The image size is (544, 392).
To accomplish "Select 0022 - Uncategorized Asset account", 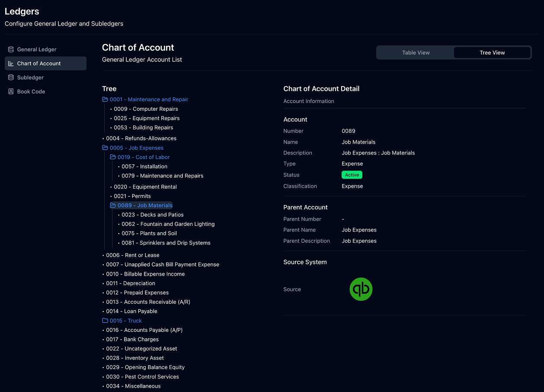I will click(x=141, y=349).
